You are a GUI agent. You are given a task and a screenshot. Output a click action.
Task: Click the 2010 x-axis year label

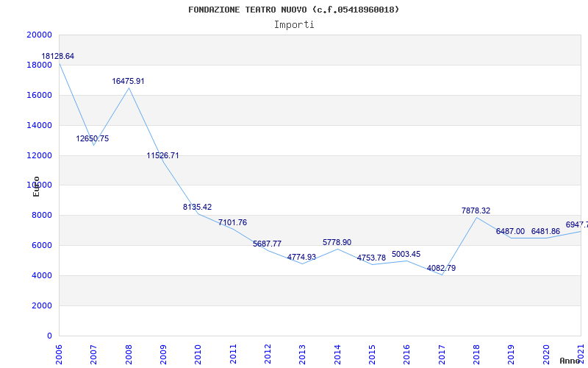coord(198,354)
